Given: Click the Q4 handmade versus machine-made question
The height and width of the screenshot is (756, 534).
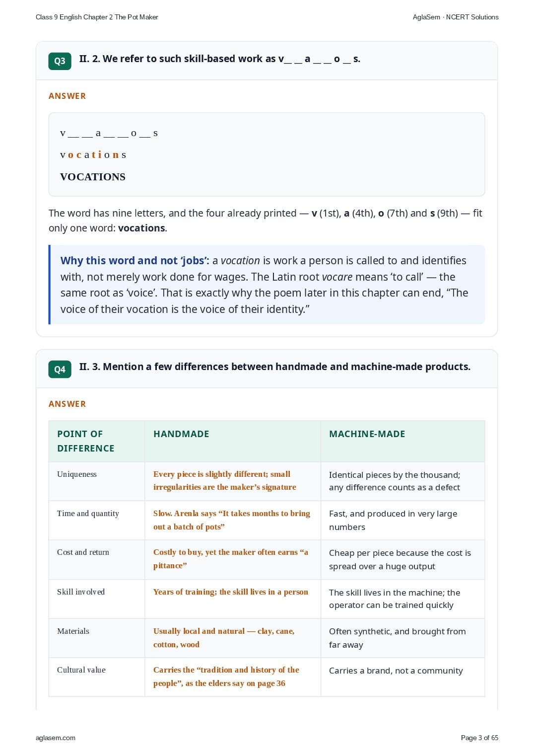Looking at the screenshot, I should (x=274, y=367).
